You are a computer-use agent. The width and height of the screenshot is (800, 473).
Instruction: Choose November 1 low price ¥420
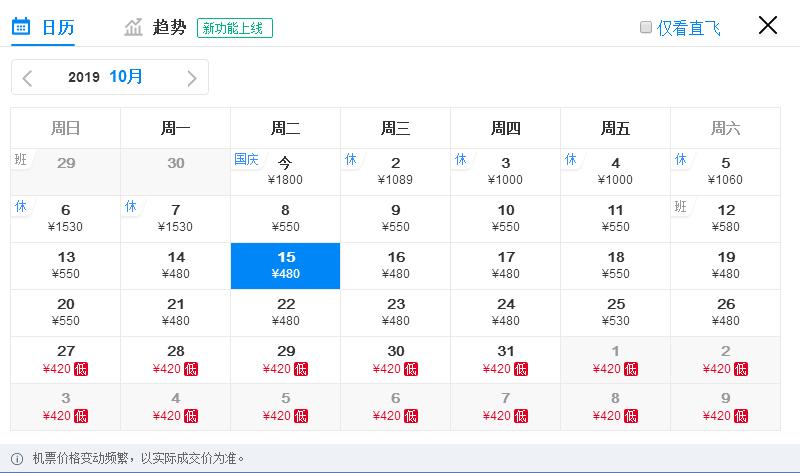tap(615, 360)
